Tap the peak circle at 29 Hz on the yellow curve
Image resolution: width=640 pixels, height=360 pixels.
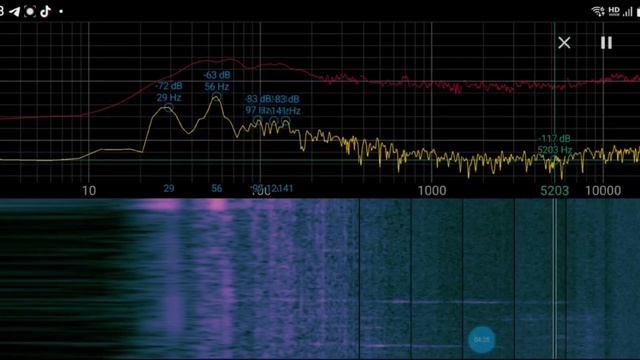click(x=169, y=107)
